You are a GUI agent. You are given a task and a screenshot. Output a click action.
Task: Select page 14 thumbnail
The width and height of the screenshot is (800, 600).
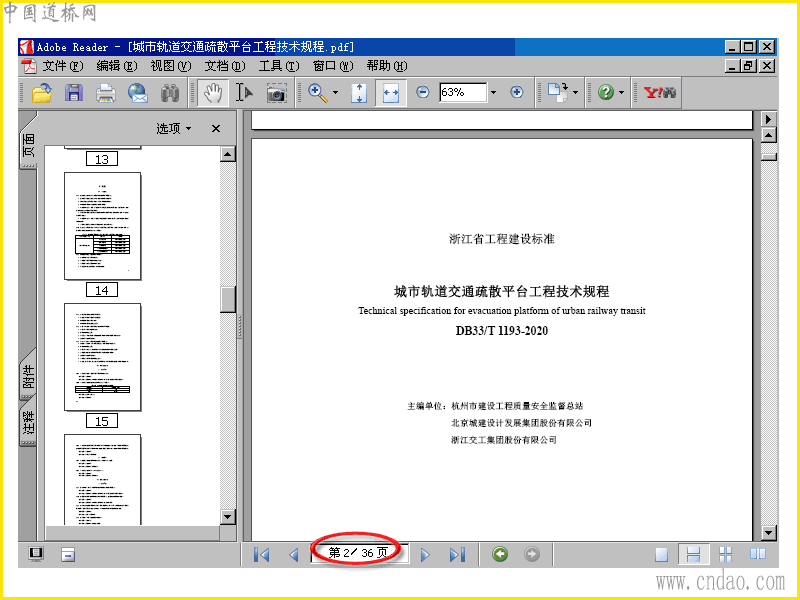tap(103, 226)
